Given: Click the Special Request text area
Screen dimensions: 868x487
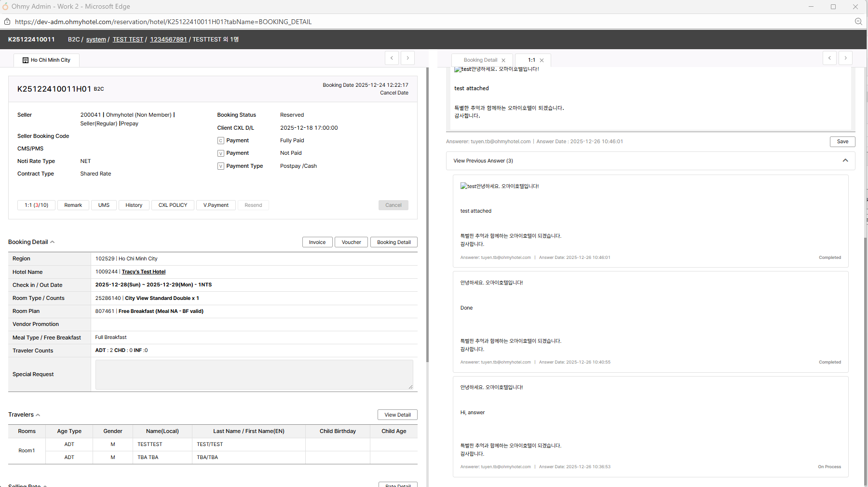Looking at the screenshot, I should 254,374.
